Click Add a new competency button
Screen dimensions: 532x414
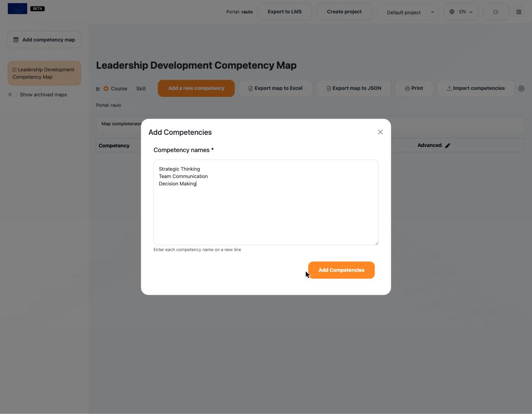pos(196,88)
